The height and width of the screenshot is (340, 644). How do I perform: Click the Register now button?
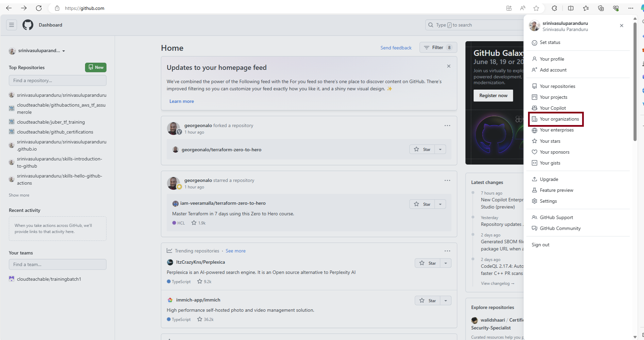(x=493, y=95)
